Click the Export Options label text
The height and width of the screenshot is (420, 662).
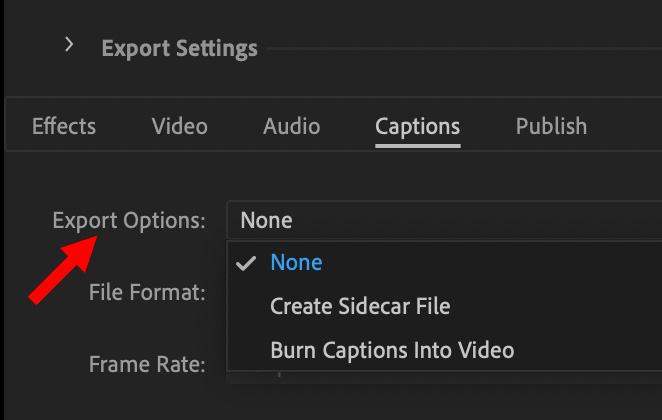(129, 221)
